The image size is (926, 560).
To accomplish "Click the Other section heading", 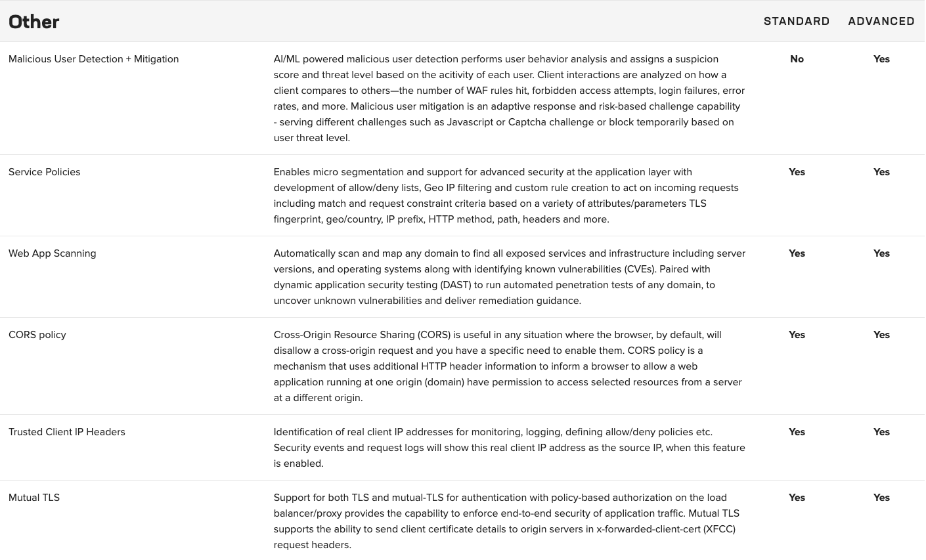I will pos(34,22).
